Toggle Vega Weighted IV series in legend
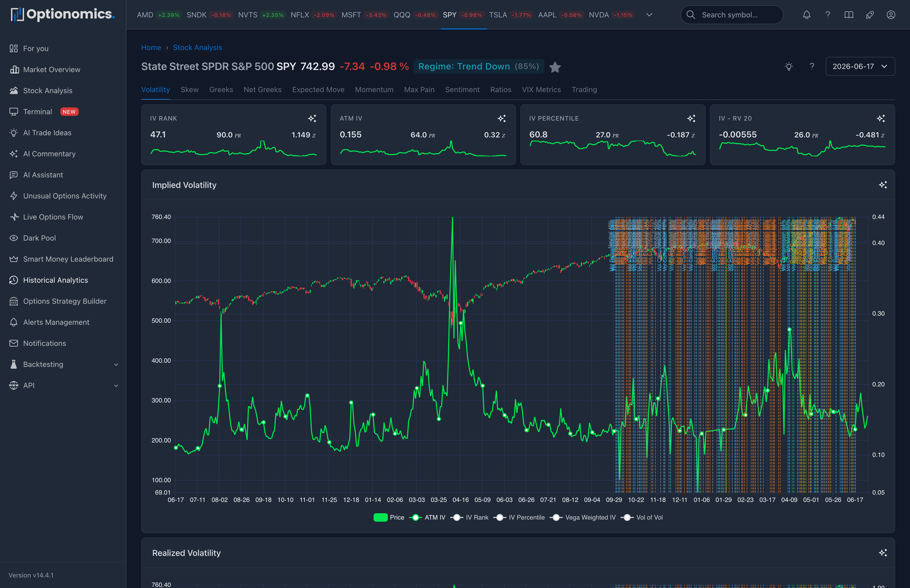 pos(583,517)
